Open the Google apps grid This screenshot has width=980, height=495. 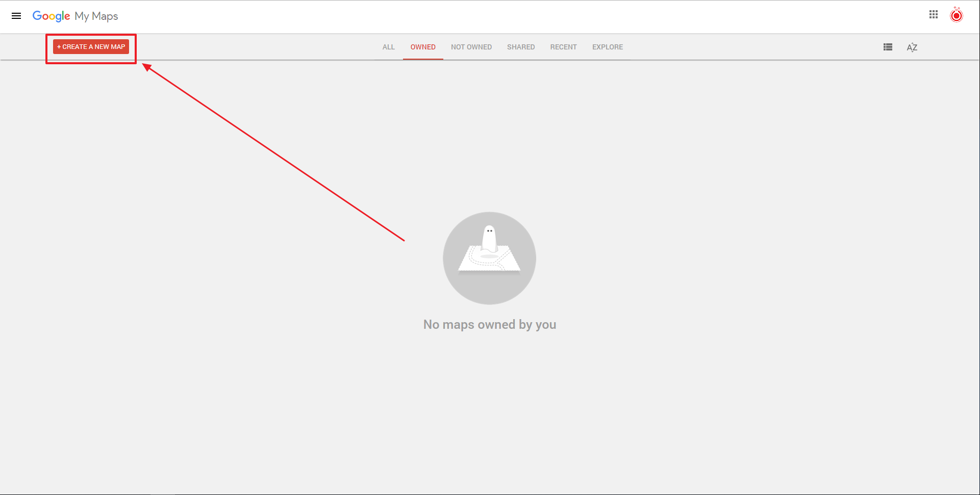coord(933,15)
